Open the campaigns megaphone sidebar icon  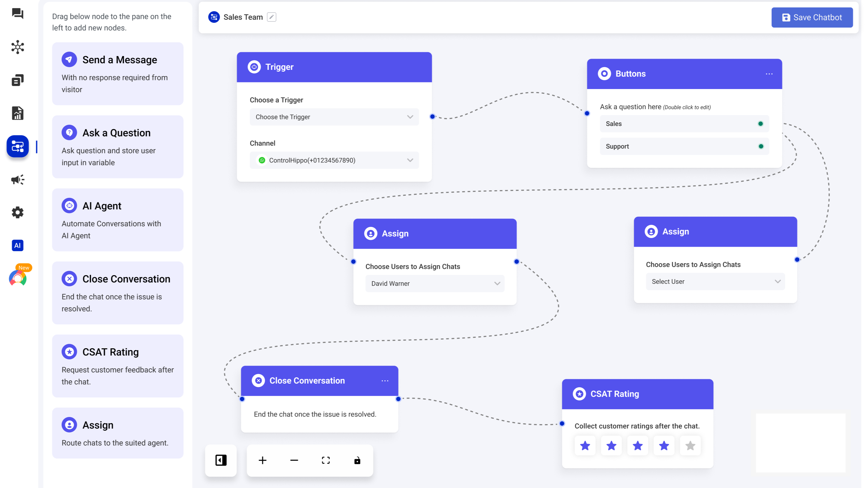pyautogui.click(x=17, y=180)
